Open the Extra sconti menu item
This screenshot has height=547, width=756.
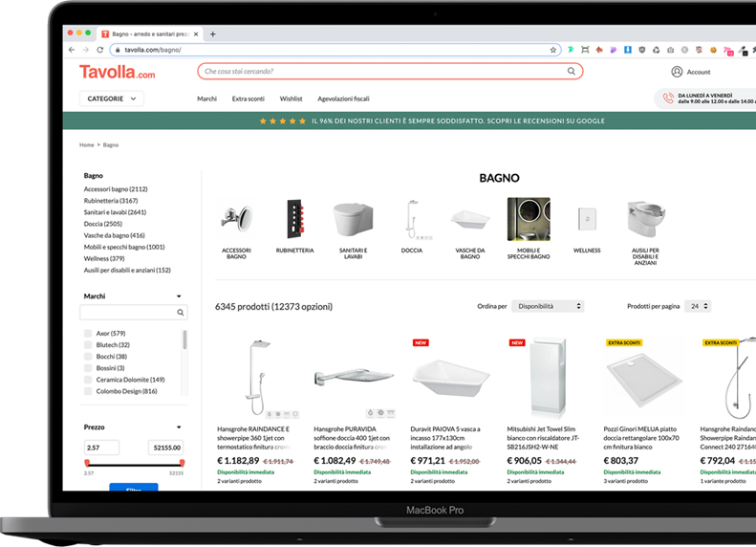248,98
